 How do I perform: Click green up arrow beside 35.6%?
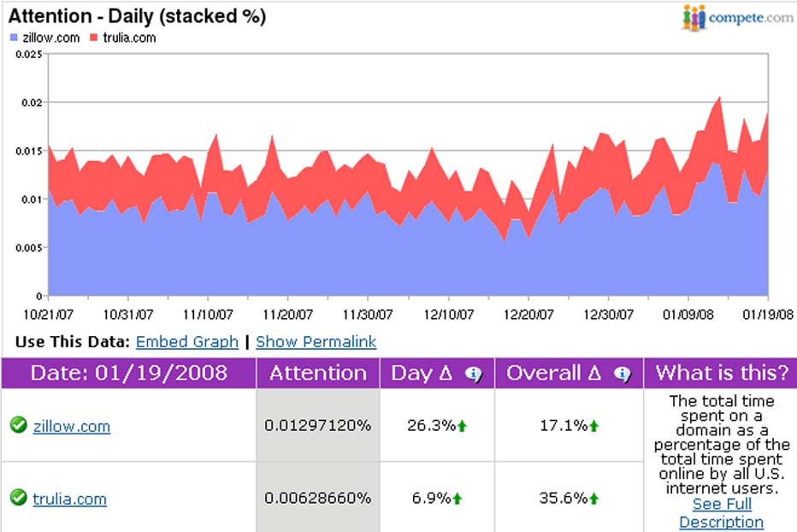pos(594,499)
